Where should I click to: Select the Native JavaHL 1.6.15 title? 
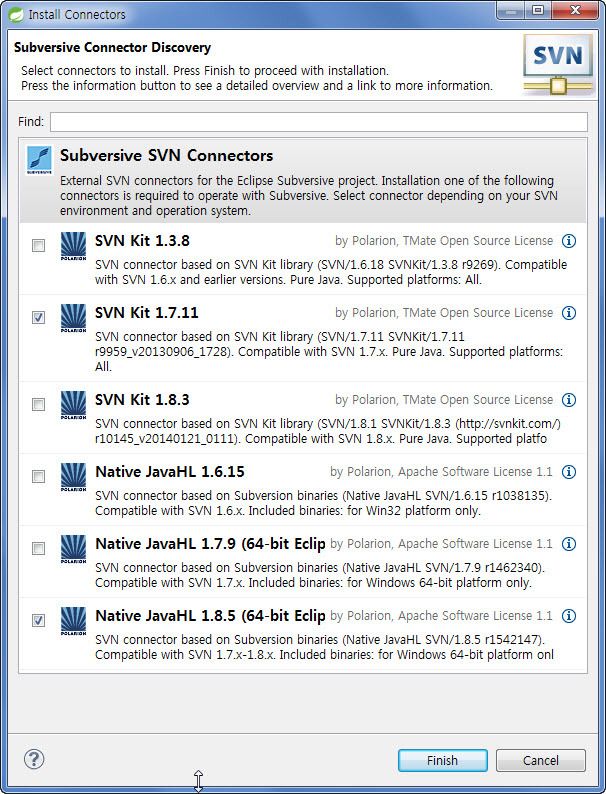(170, 471)
